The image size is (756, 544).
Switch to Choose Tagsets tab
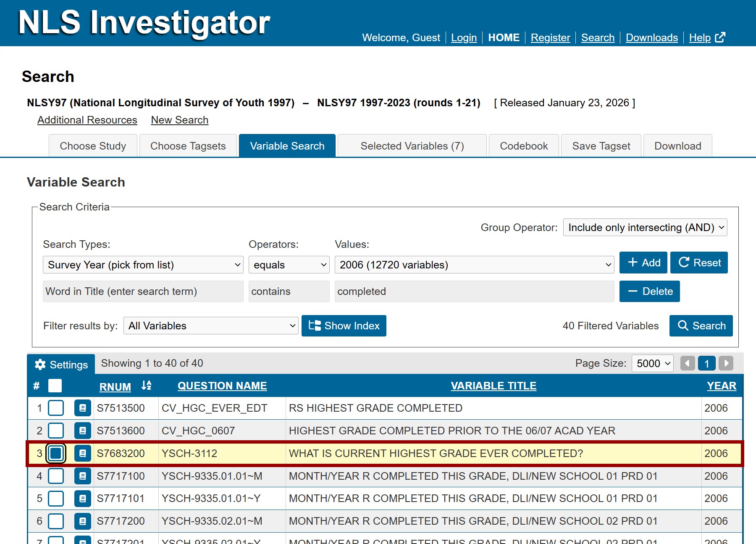(x=188, y=146)
